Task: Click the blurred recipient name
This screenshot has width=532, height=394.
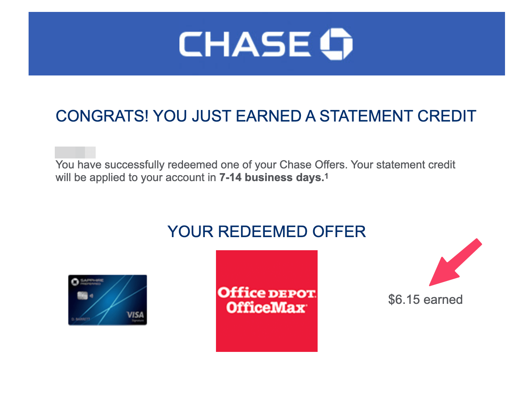Action: (75, 152)
